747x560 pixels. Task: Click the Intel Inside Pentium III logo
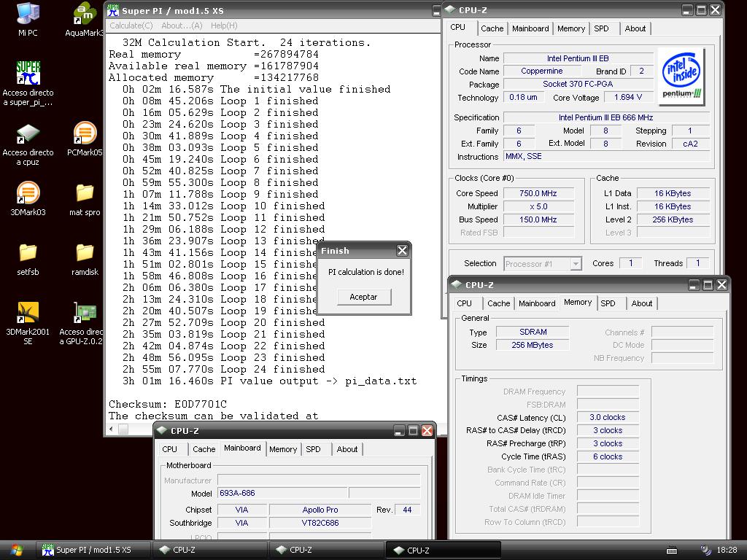click(x=681, y=75)
